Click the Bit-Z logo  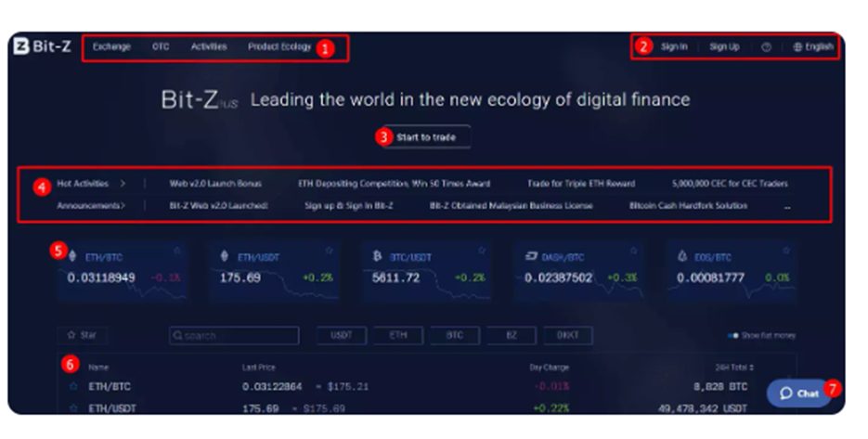pyautogui.click(x=43, y=46)
